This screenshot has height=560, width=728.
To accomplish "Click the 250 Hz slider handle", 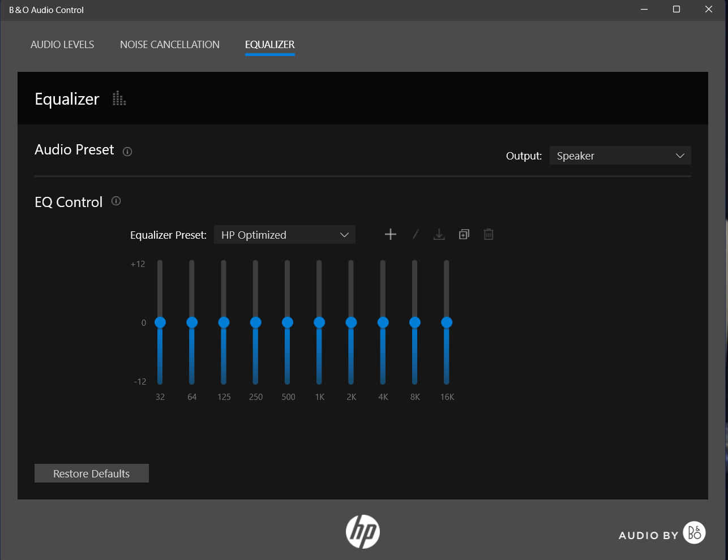I will click(x=256, y=322).
